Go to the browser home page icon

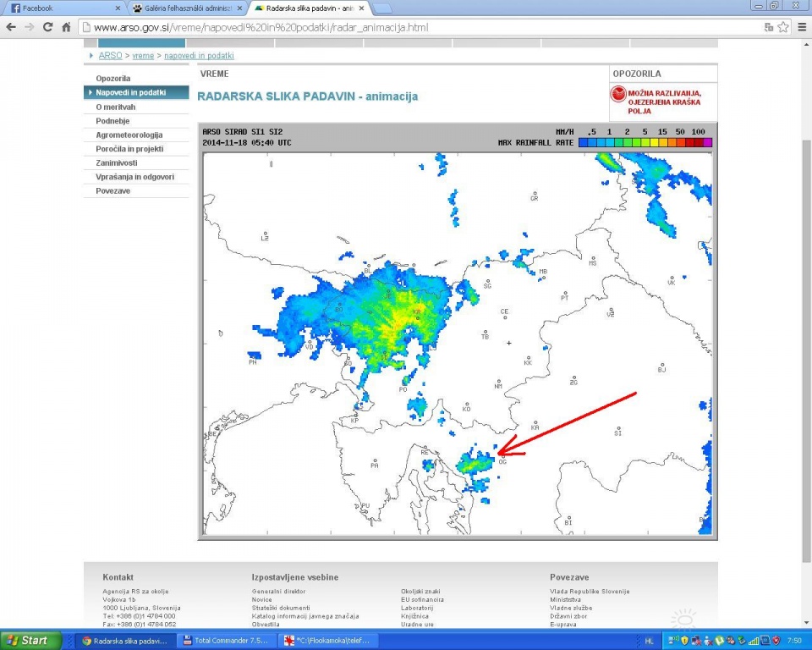pos(67,27)
